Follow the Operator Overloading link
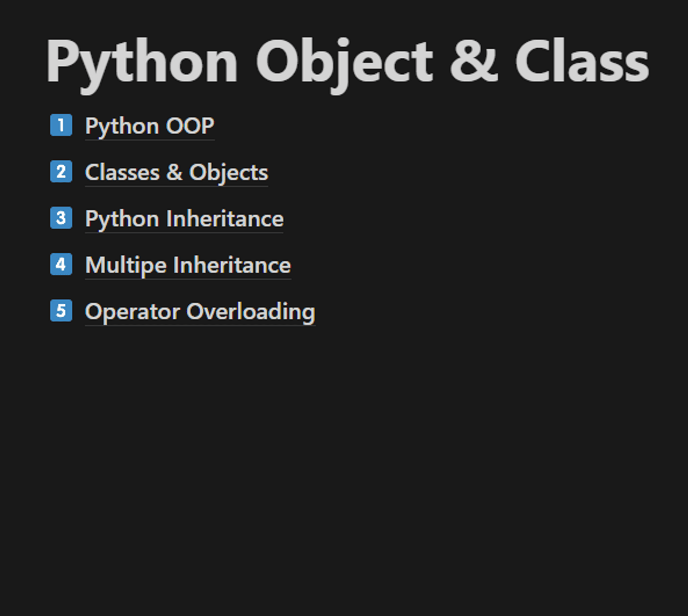The width and height of the screenshot is (688, 616). pos(200,312)
